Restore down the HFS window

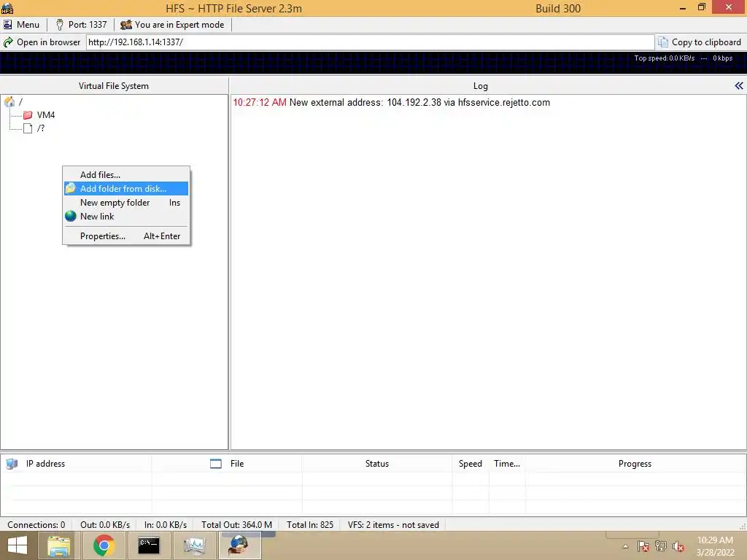(x=702, y=7)
